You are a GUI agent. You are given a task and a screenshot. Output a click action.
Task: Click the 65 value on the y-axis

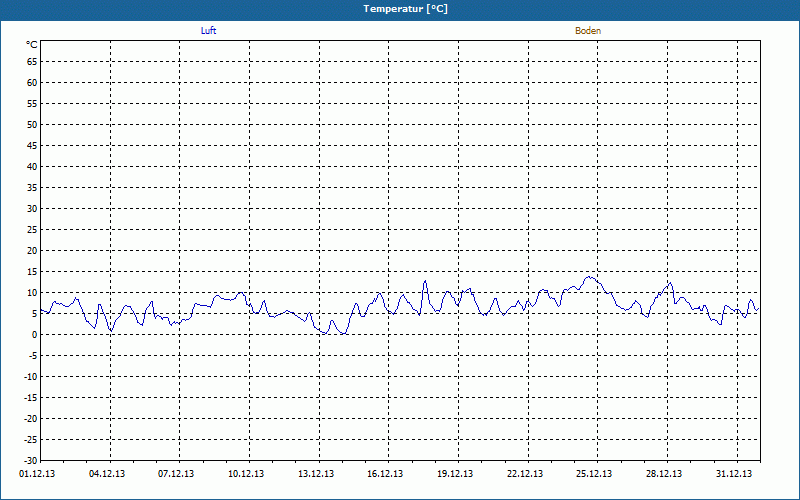[32, 62]
